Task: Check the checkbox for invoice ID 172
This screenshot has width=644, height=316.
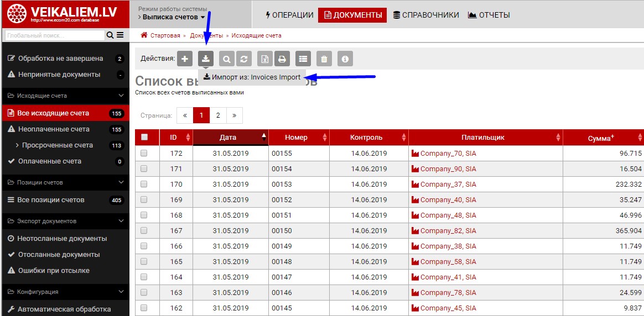Action: (x=144, y=154)
